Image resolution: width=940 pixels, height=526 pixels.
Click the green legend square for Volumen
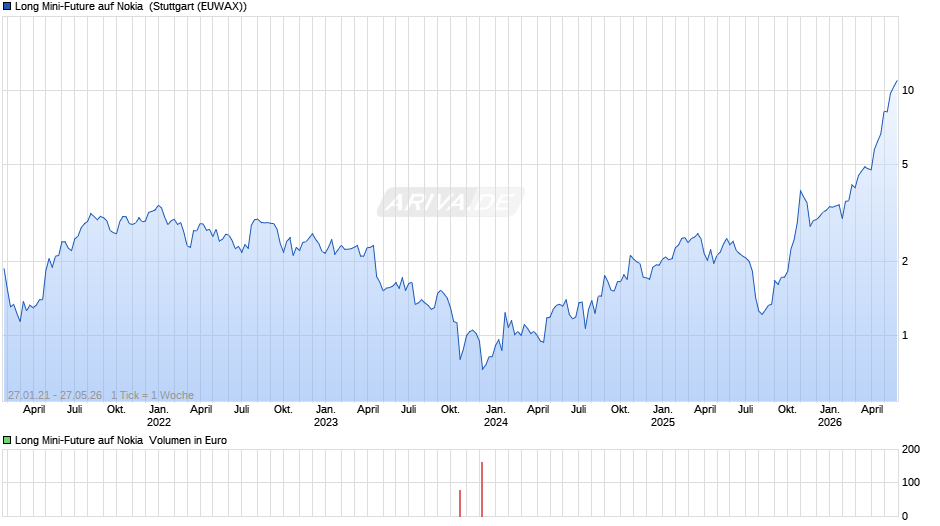pyautogui.click(x=7, y=440)
